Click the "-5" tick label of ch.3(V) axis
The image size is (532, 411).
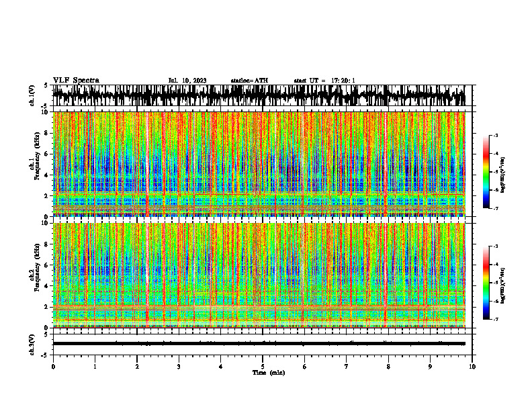pyautogui.click(x=44, y=356)
